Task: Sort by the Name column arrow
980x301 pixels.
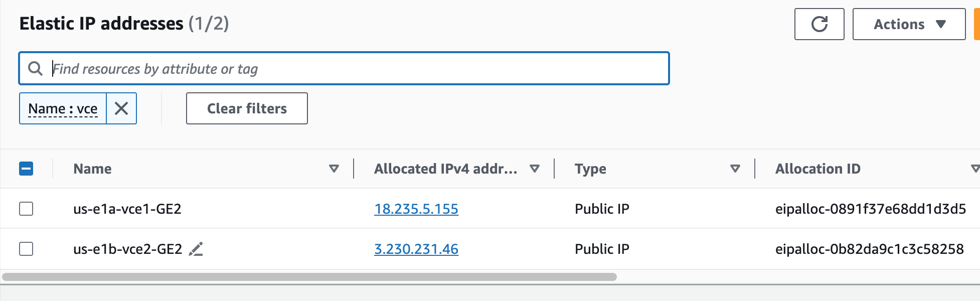Action: coord(334,169)
